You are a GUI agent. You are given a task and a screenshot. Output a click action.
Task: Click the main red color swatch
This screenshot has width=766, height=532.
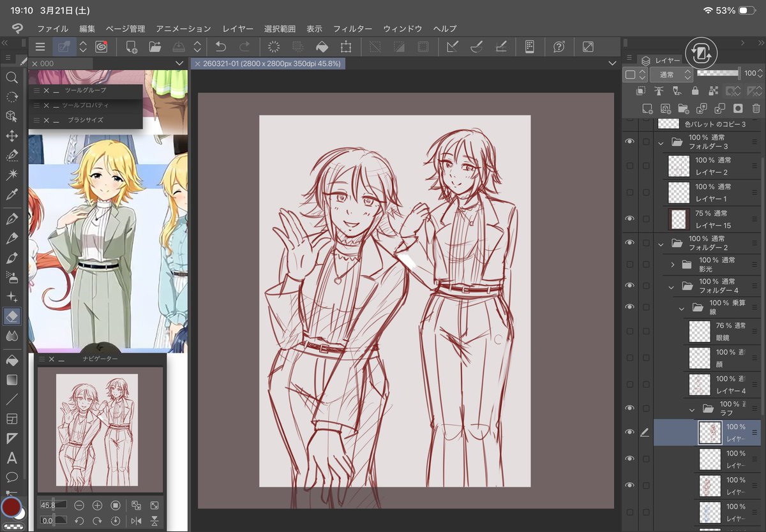(11, 507)
